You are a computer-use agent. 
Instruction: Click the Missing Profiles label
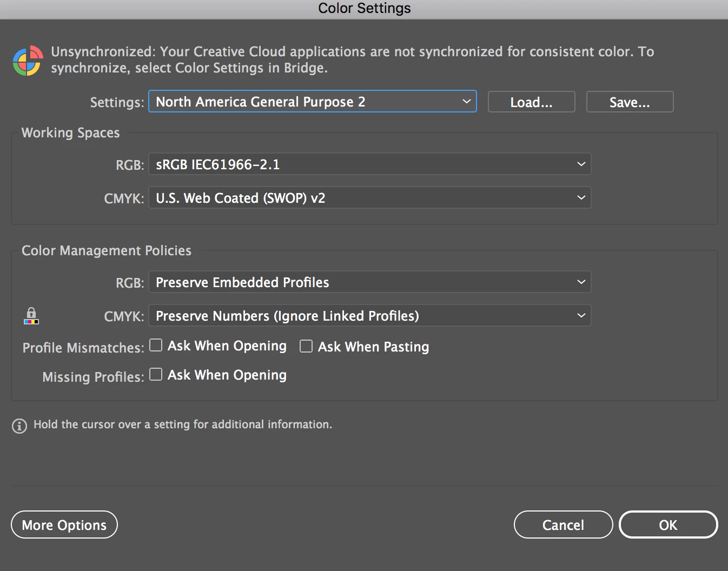coord(93,377)
